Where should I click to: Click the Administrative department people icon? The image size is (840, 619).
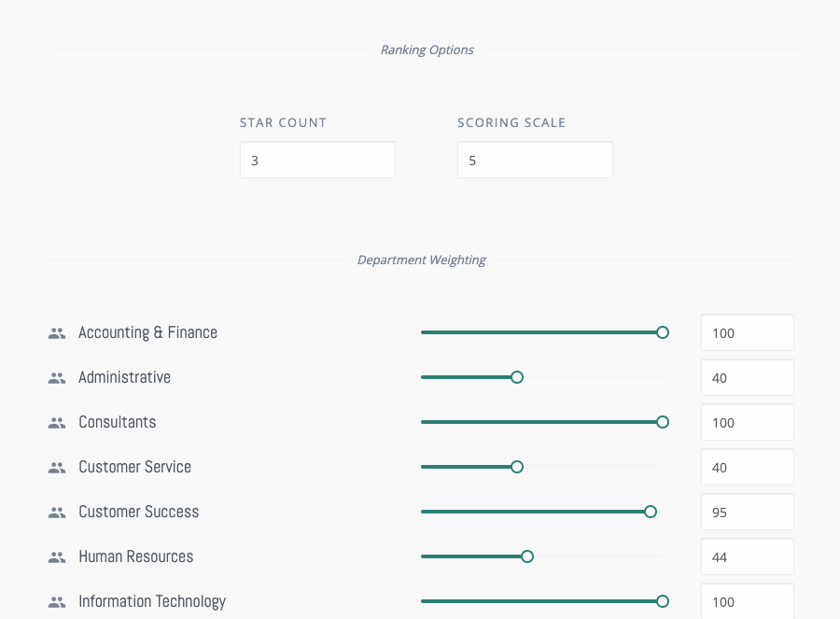click(x=57, y=378)
